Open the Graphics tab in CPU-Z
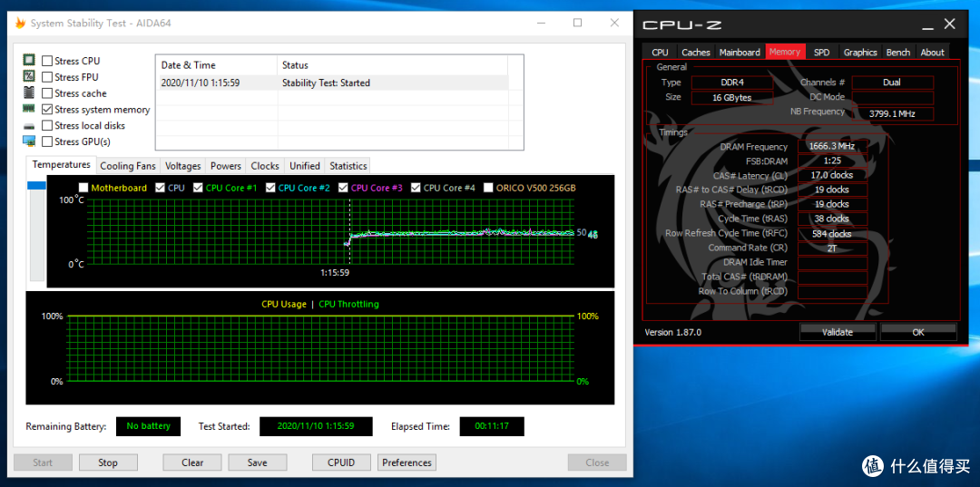Image resolution: width=980 pixels, height=487 pixels. coord(860,53)
